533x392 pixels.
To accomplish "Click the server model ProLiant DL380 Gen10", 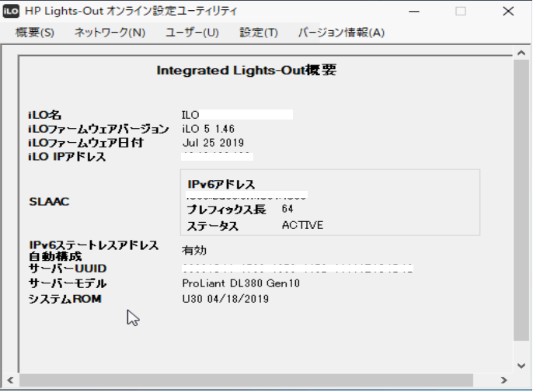I will click(x=241, y=283).
